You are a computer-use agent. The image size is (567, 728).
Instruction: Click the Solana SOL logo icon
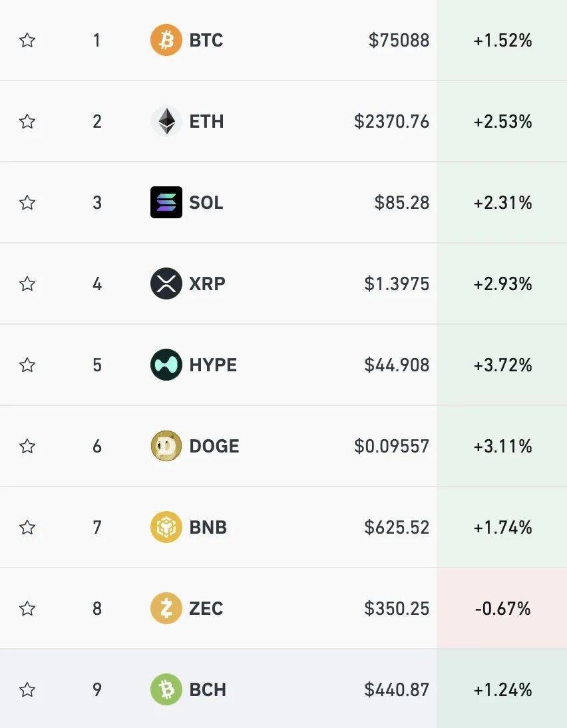click(x=166, y=202)
